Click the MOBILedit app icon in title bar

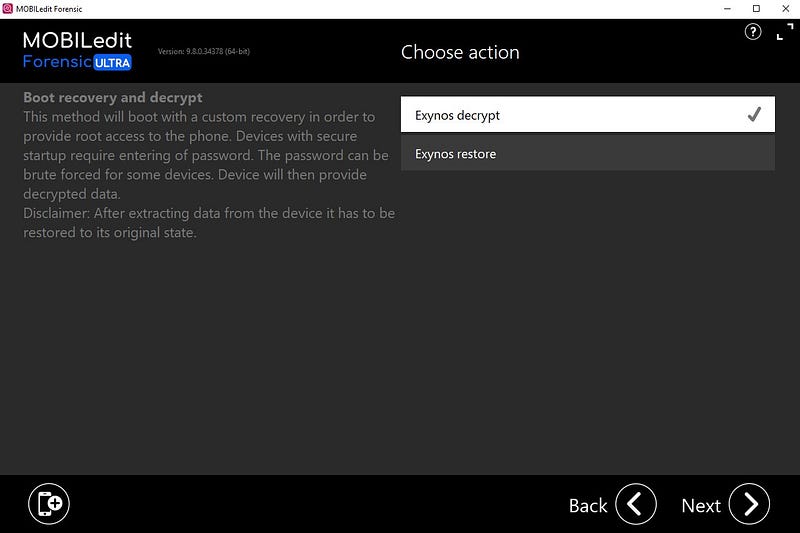[x=7, y=9]
